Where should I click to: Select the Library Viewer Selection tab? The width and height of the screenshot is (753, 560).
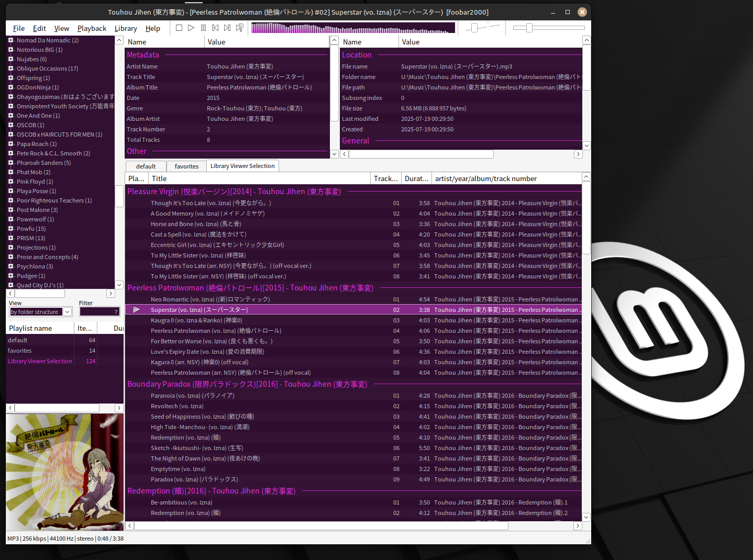pos(242,166)
